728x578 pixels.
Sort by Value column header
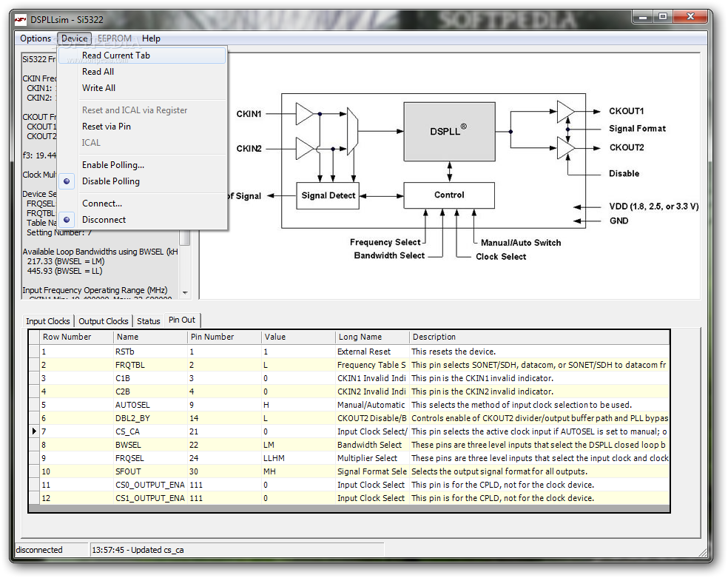tap(299, 337)
